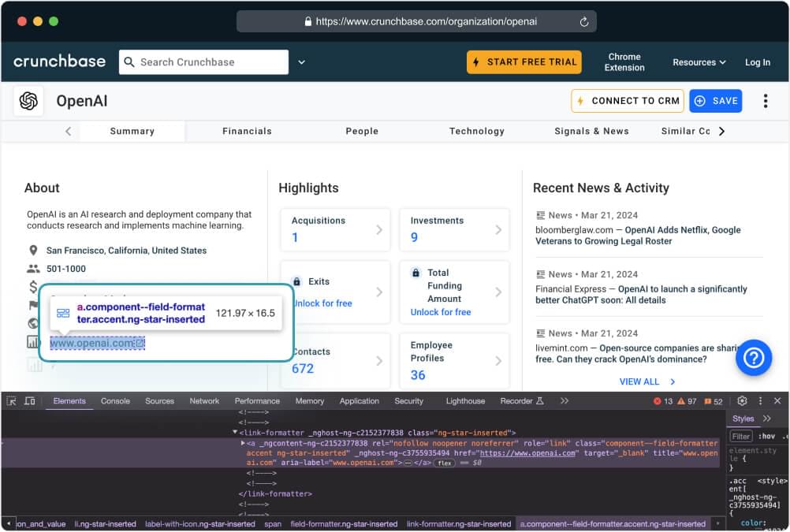Toggle the device toolbar icon in DevTools
The height and width of the screenshot is (532, 790).
tap(29, 401)
